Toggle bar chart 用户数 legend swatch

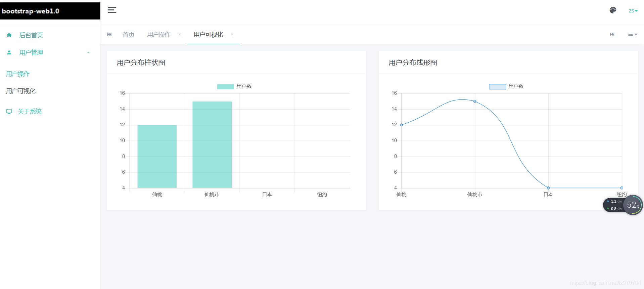point(225,86)
